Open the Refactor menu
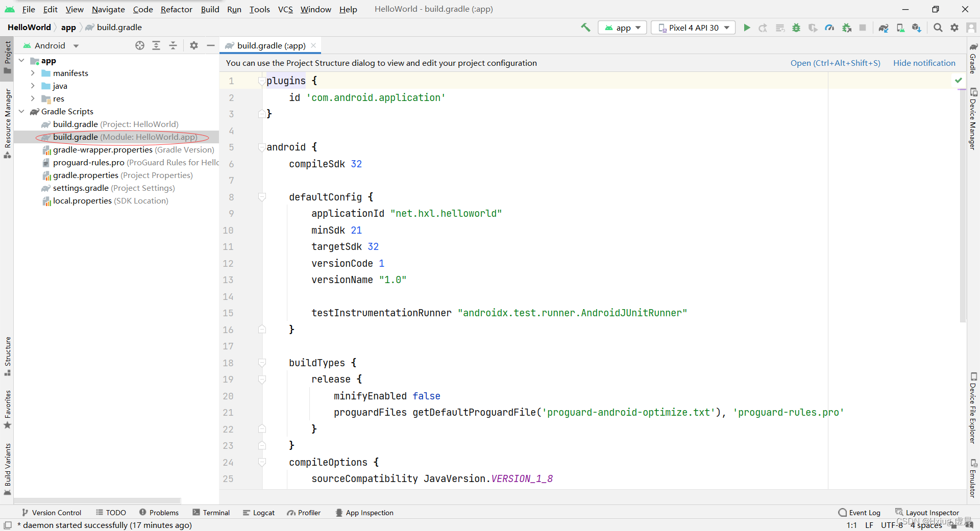Viewport: 980px width, 531px height. 177,9
